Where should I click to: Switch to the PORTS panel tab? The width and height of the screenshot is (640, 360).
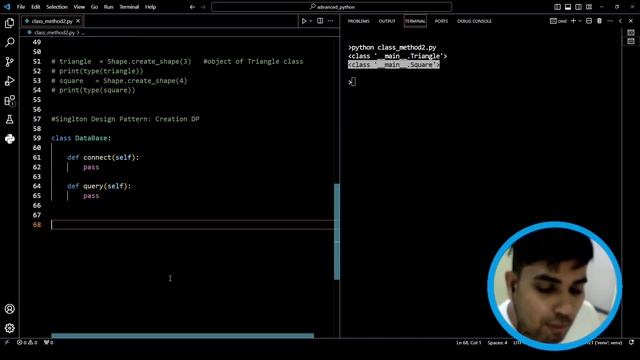pos(441,21)
